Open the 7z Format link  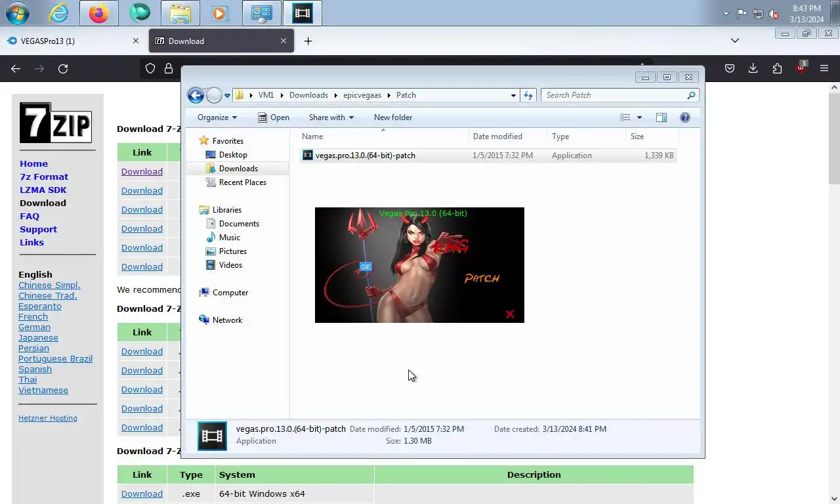coord(44,177)
